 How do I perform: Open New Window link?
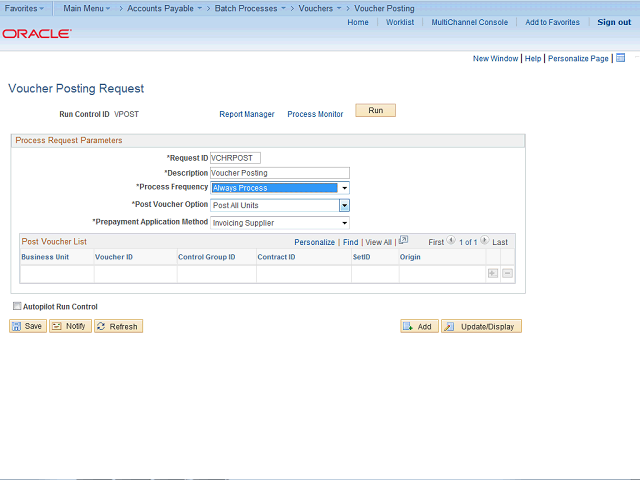tap(496, 58)
